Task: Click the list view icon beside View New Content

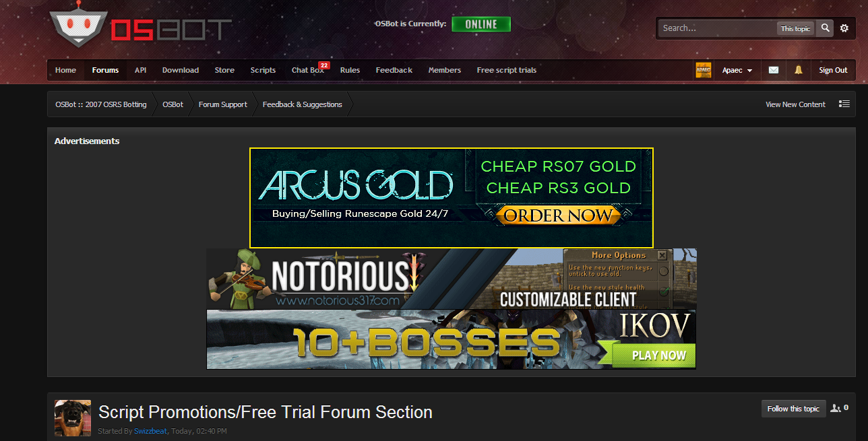Action: pos(844,104)
